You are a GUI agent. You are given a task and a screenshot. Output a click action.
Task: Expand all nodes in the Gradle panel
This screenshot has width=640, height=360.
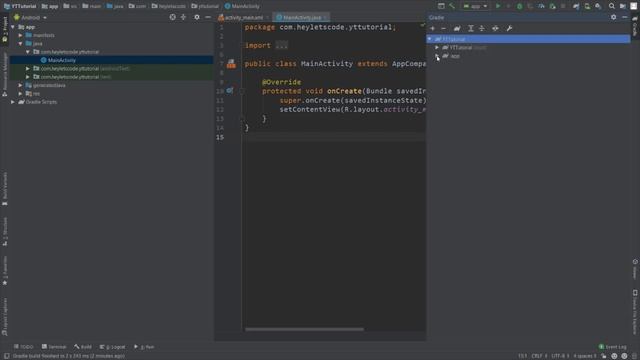(471, 28)
